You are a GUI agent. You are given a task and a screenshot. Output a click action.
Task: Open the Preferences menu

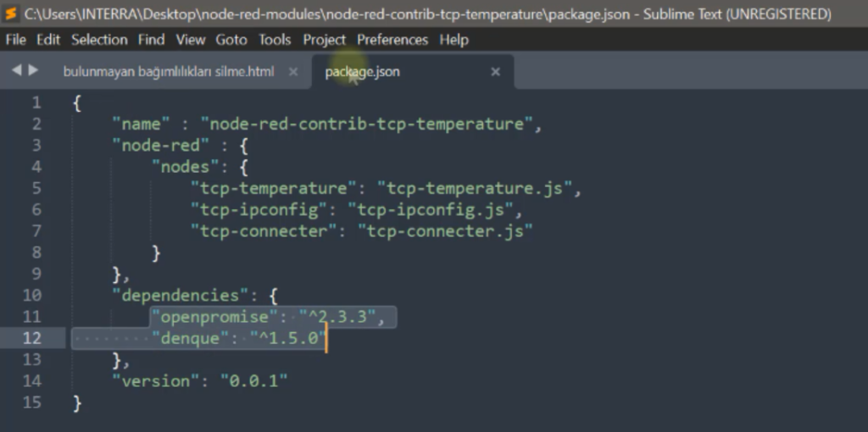pyautogui.click(x=392, y=40)
